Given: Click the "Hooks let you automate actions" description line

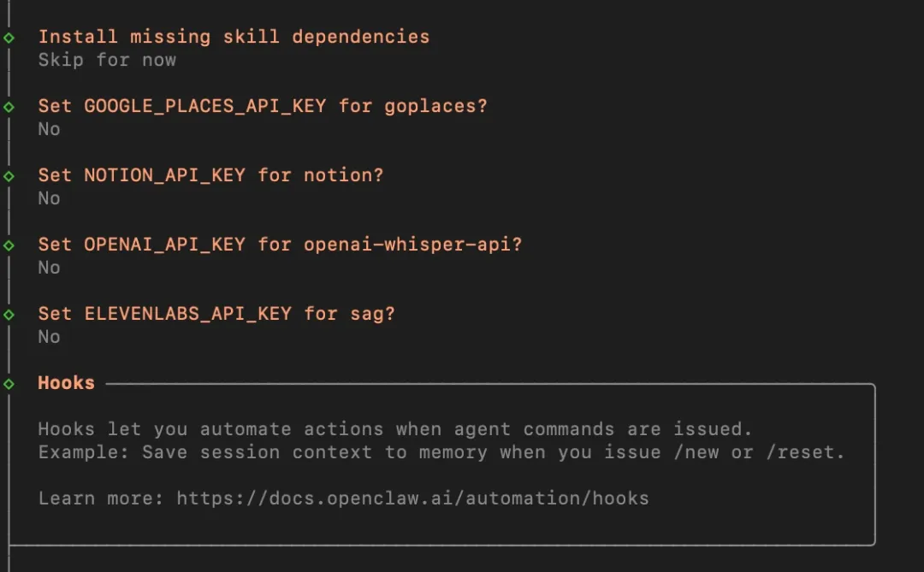Looking at the screenshot, I should click(394, 429).
